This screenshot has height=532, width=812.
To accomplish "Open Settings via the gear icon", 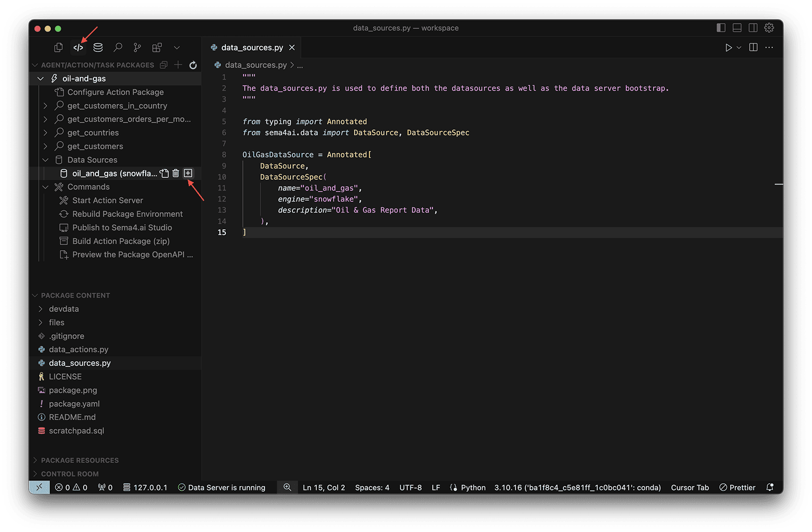I will pyautogui.click(x=769, y=28).
